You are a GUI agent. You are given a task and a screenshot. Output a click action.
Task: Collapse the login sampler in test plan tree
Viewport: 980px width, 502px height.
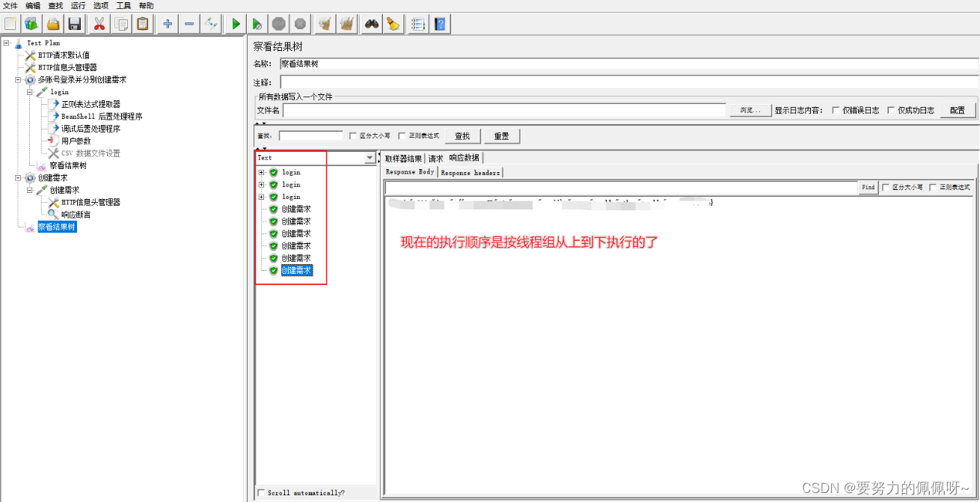coord(30,92)
